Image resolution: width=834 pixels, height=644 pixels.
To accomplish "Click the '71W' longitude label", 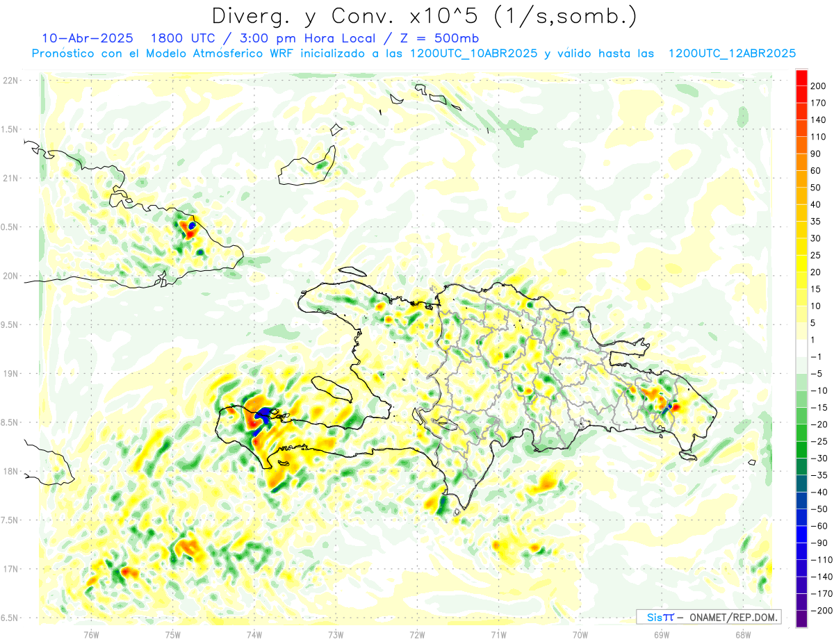I will tap(498, 634).
